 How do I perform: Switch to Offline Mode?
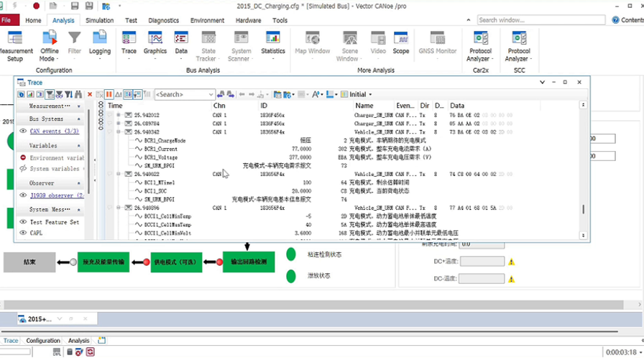(50, 47)
